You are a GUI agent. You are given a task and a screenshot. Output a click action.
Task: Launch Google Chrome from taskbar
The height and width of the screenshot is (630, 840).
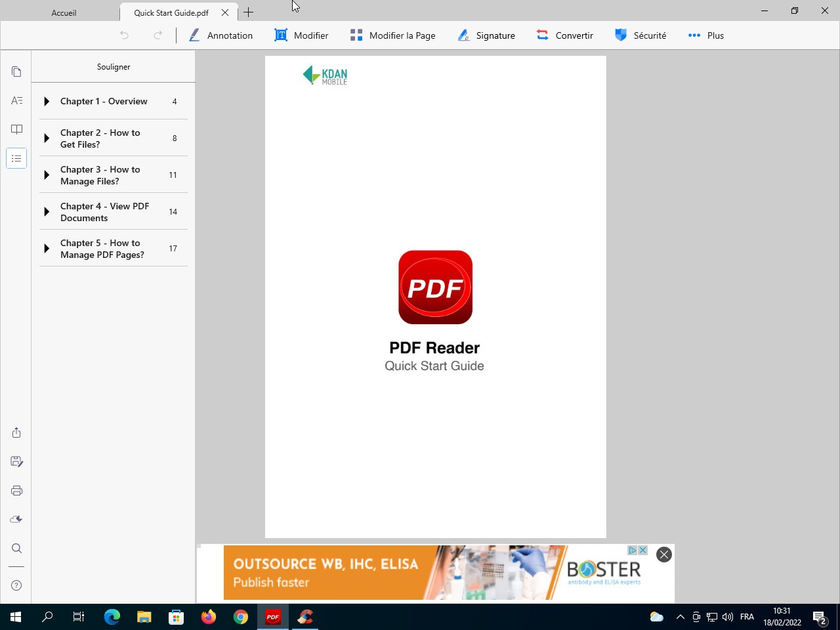click(241, 617)
